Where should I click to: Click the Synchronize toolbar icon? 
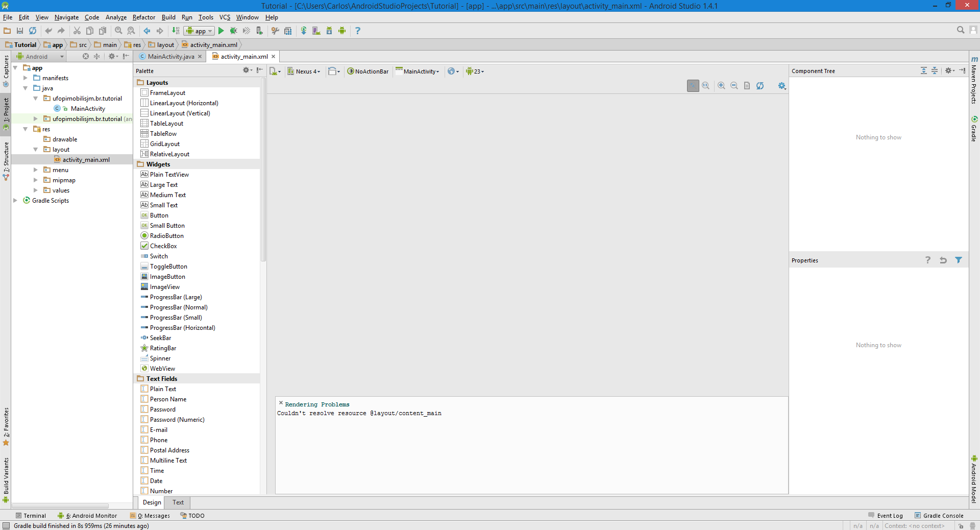33,31
